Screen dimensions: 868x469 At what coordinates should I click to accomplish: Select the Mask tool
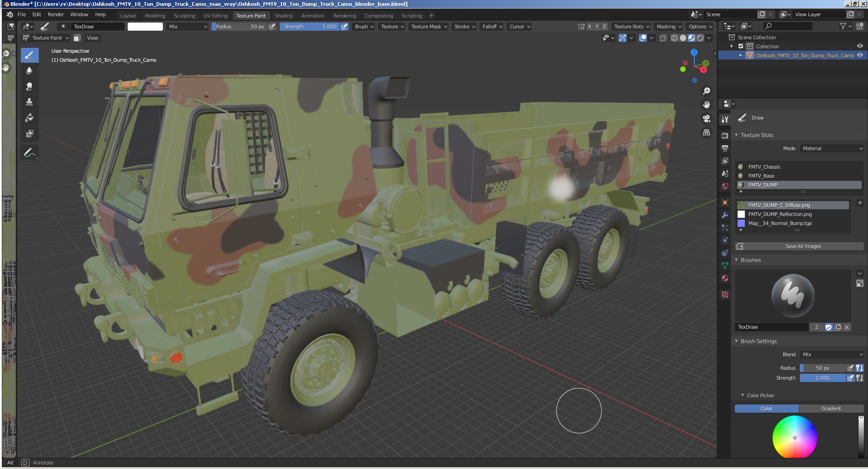[29, 133]
